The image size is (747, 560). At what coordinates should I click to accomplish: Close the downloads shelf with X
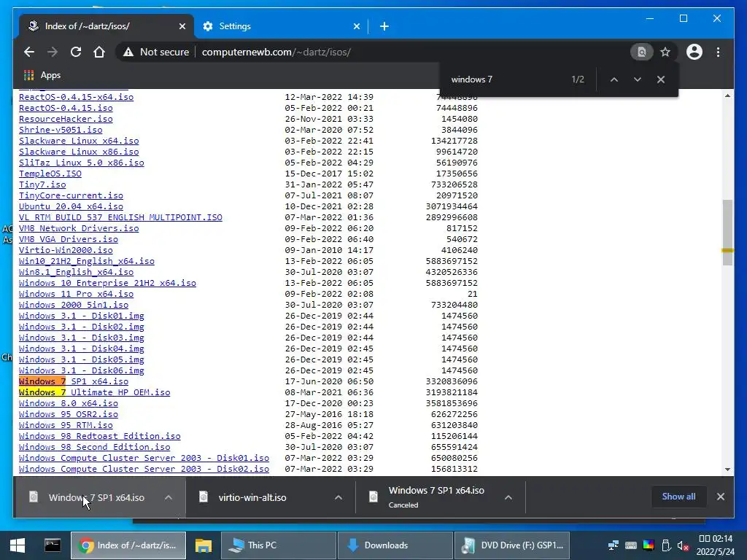[x=721, y=497]
